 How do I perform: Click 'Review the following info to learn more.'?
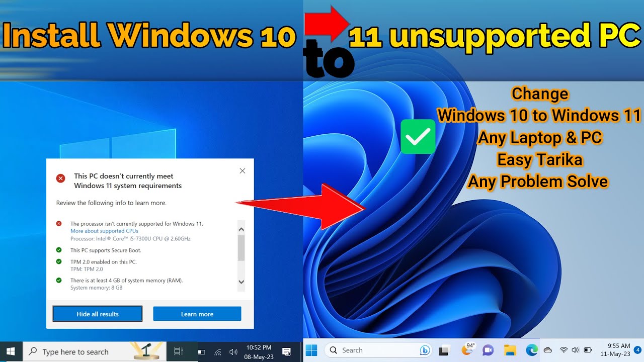coord(111,203)
